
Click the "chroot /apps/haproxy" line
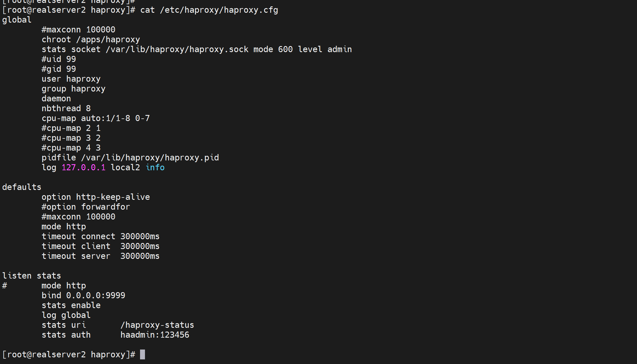[x=91, y=39]
